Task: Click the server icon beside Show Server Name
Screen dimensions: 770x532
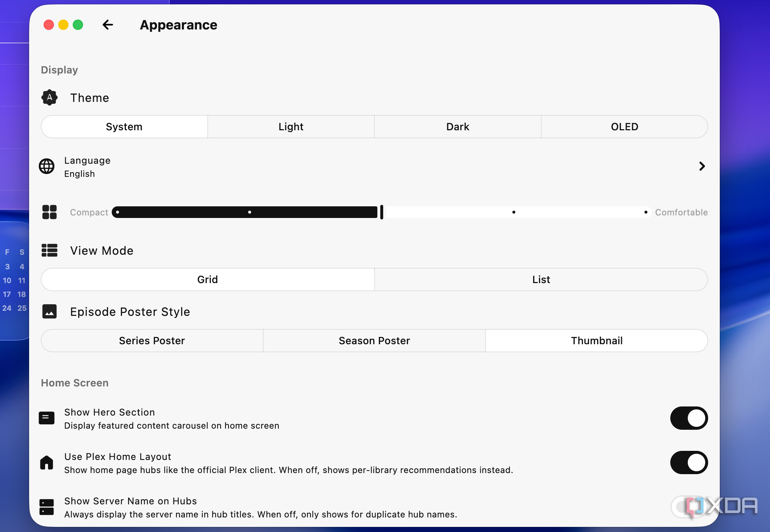Action: pyautogui.click(x=47, y=507)
